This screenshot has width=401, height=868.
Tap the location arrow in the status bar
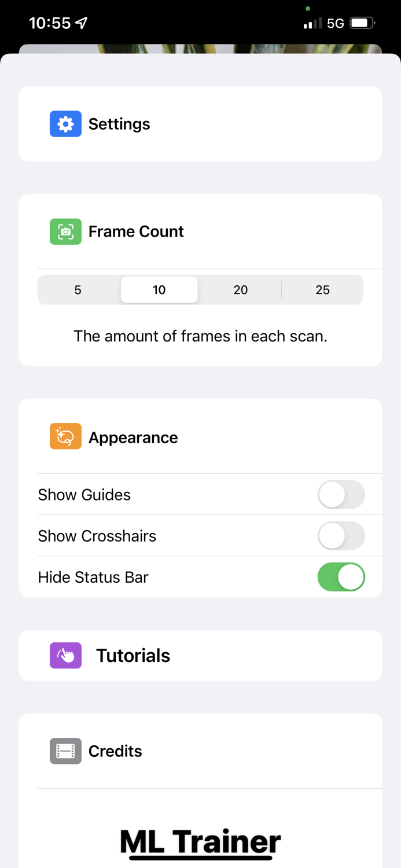pyautogui.click(x=82, y=22)
